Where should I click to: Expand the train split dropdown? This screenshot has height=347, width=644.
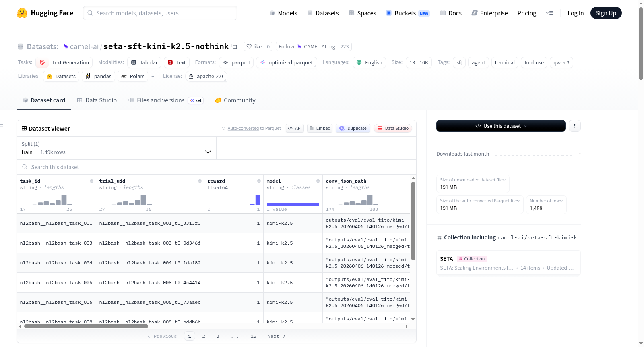tap(116, 148)
